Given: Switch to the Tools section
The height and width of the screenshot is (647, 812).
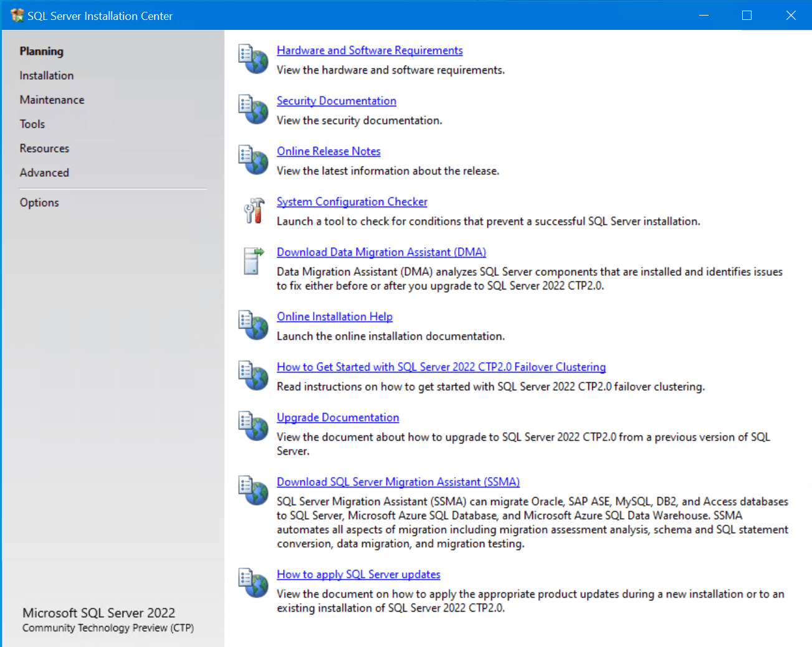Looking at the screenshot, I should coord(32,124).
